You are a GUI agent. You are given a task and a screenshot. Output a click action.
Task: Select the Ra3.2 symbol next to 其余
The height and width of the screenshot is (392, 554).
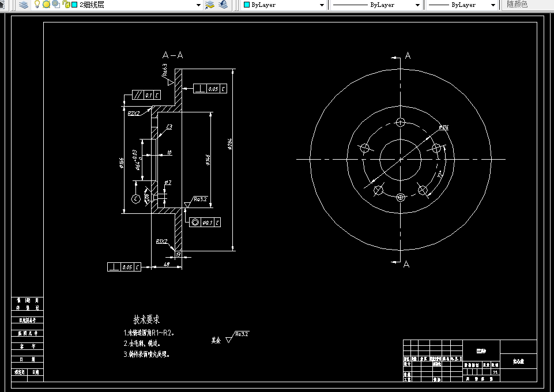(237, 337)
